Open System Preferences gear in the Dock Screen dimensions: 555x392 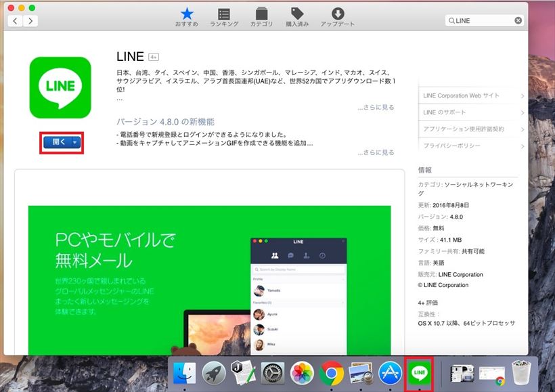(273, 373)
